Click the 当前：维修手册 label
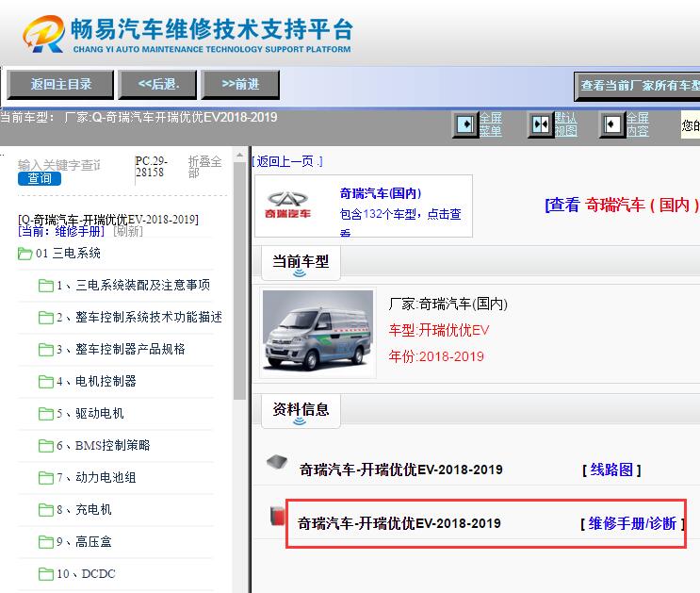The image size is (700, 593). point(61,232)
